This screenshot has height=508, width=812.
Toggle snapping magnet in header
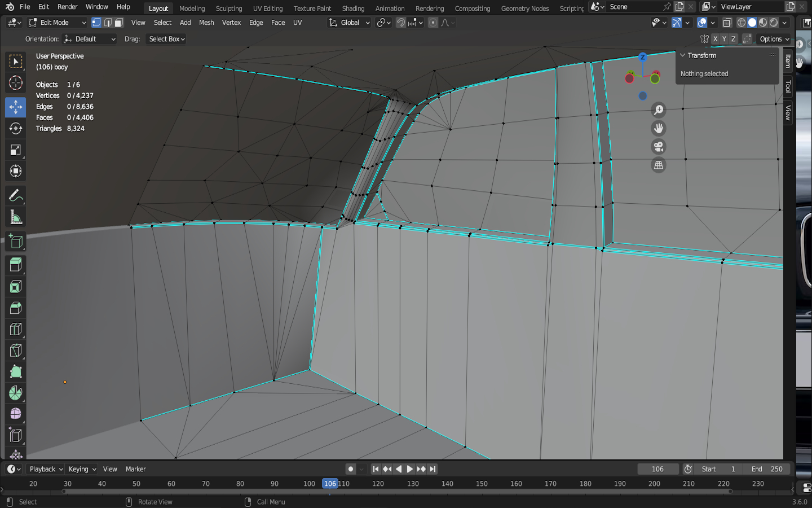(401, 23)
